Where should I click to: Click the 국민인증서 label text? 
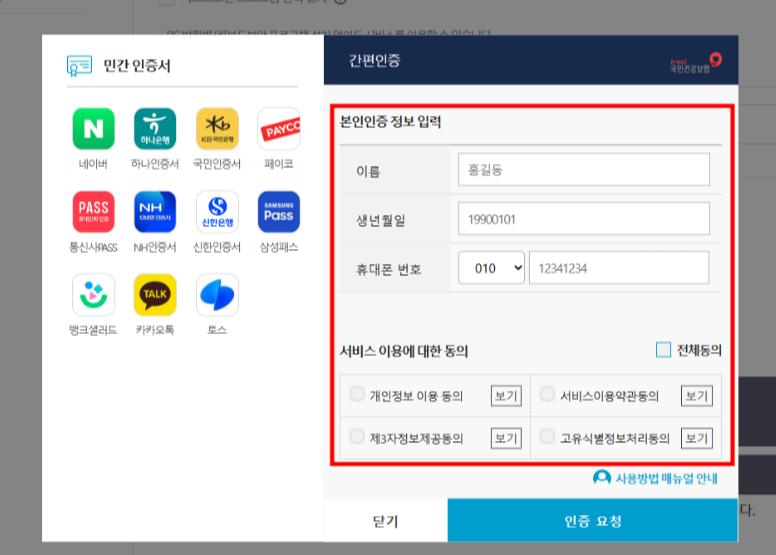coord(217,164)
